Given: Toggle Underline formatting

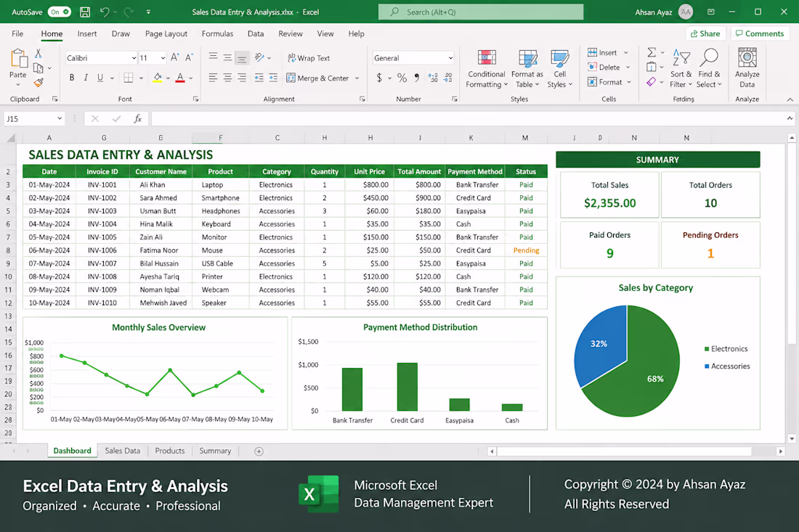Looking at the screenshot, I should (100, 78).
